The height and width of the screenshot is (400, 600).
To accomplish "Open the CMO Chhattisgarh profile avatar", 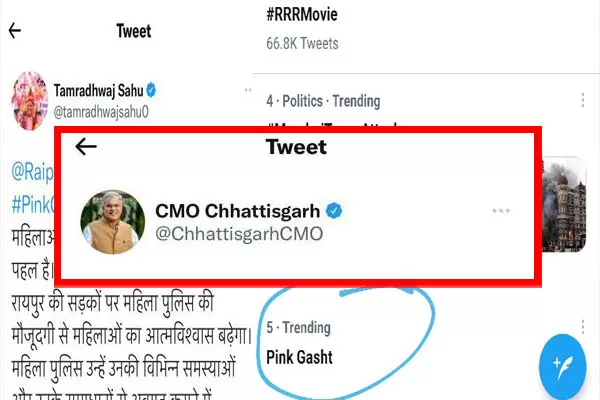I will (x=110, y=222).
